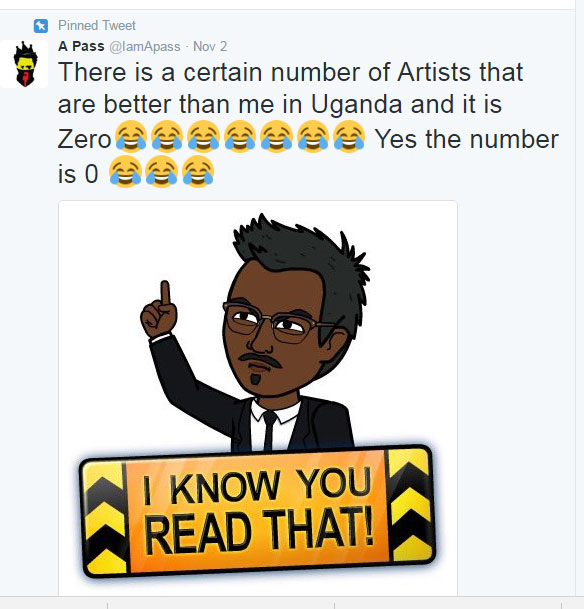Click the word "Uganda" in the tweet
Screen dimensions: 584x609
[356, 105]
